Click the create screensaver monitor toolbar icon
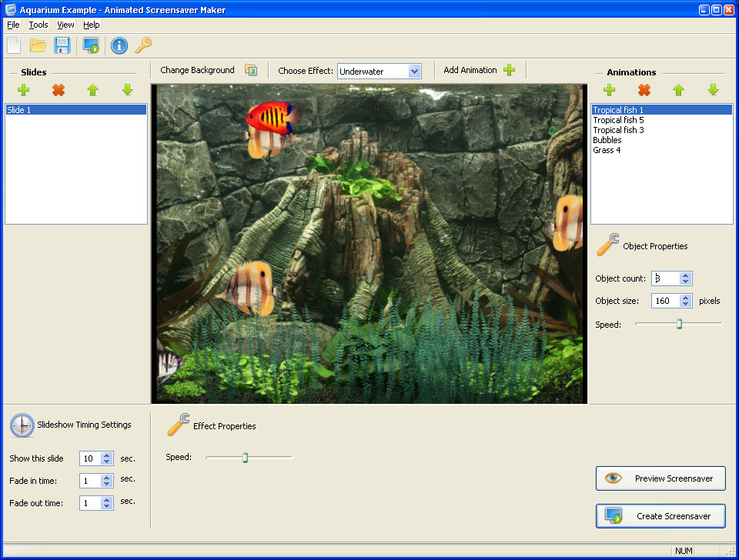The width and height of the screenshot is (739, 560). click(91, 45)
